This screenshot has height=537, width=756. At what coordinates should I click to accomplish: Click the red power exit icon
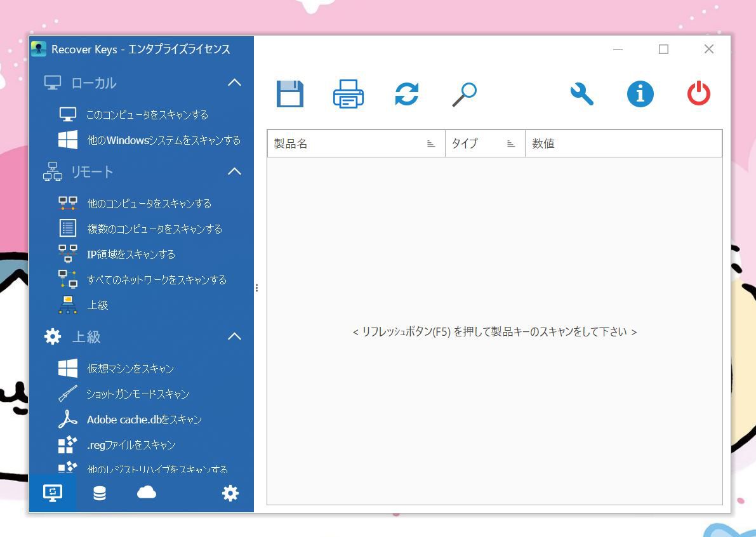pyautogui.click(x=699, y=93)
